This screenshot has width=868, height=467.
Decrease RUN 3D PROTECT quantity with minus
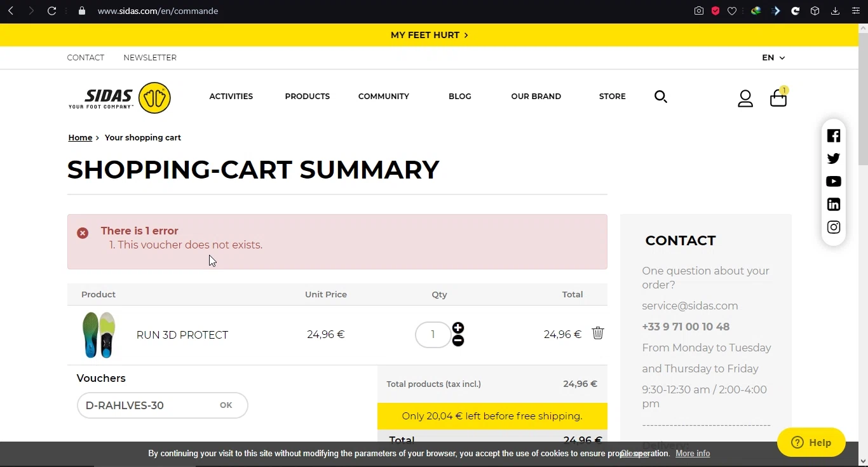[458, 341]
